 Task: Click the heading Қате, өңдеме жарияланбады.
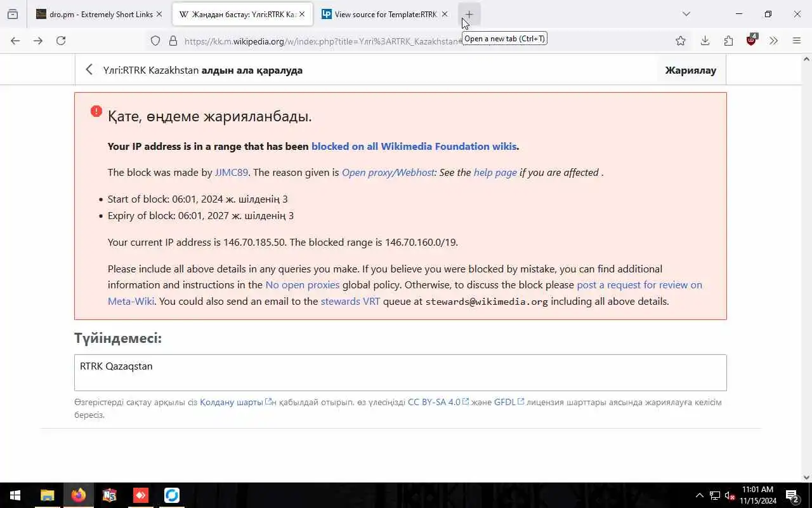[209, 116]
